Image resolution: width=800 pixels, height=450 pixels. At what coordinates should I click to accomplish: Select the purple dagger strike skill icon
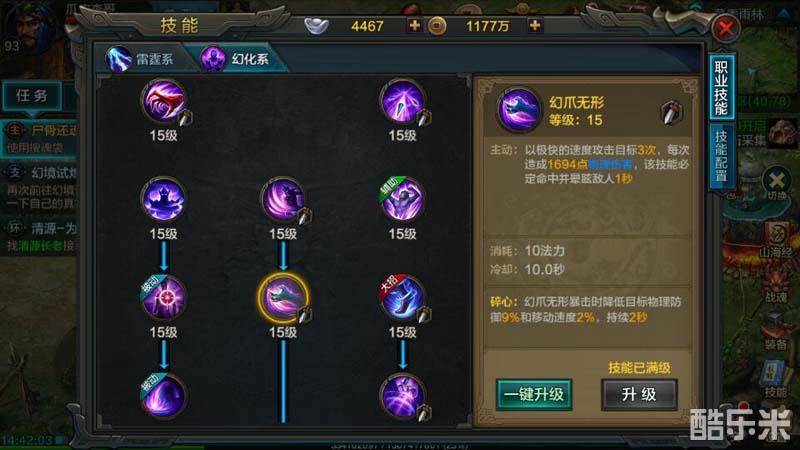pos(403,101)
